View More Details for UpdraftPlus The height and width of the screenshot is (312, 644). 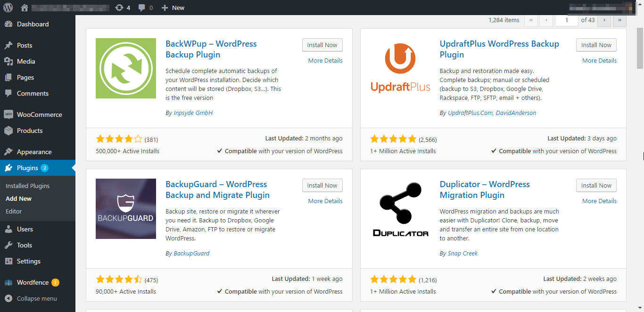point(599,60)
